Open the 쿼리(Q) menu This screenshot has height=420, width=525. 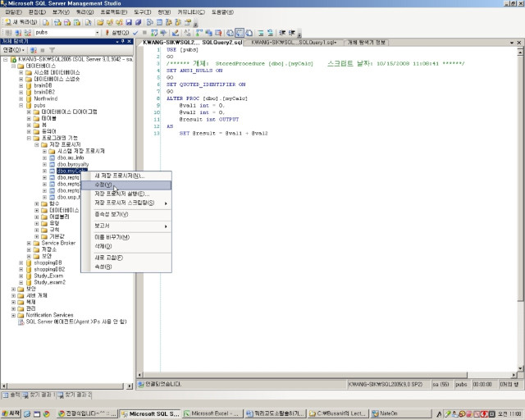84,12
